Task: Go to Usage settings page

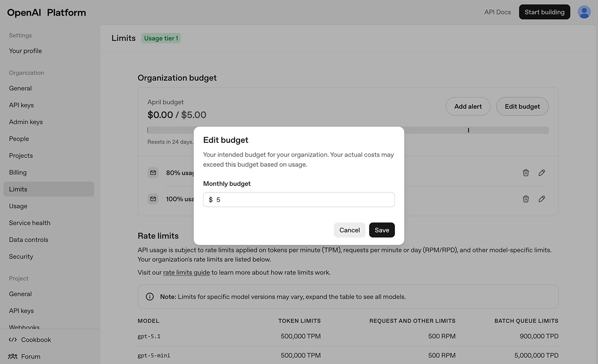Action: (x=18, y=206)
